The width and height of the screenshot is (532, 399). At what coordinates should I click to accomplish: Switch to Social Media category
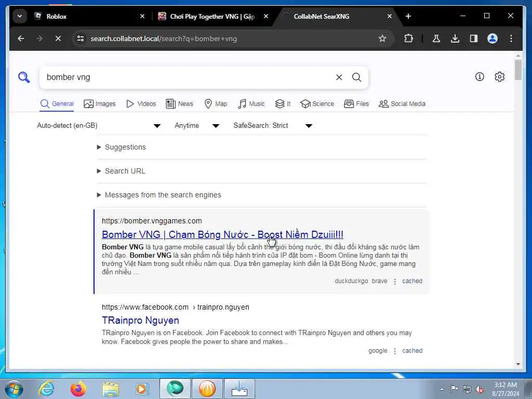[402, 104]
